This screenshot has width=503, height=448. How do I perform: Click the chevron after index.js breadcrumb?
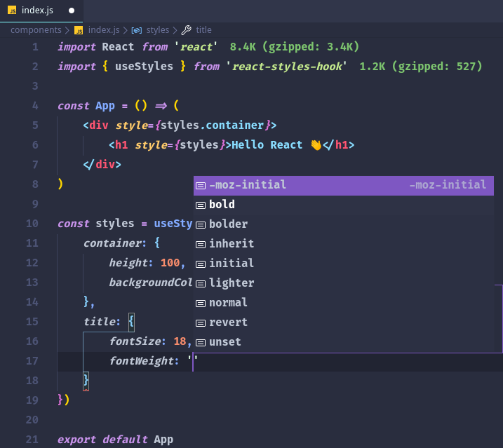point(125,30)
